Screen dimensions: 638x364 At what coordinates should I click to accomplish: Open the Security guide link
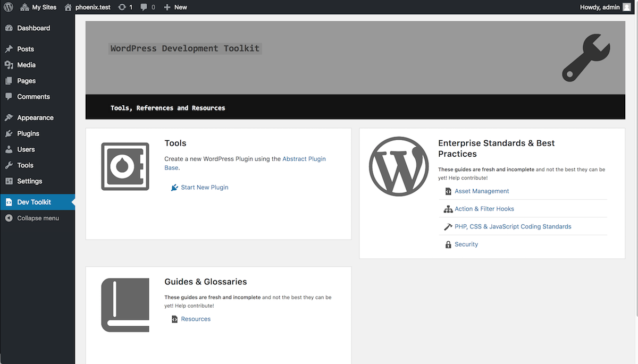point(466,244)
